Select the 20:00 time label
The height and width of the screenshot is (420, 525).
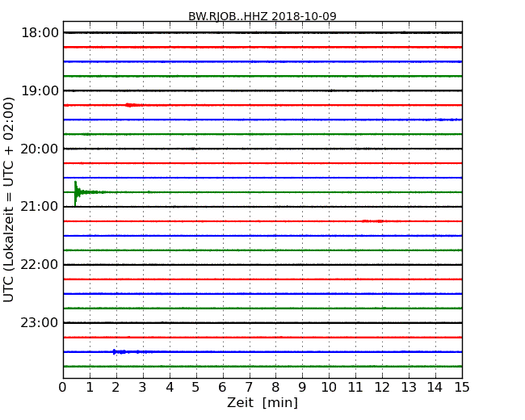40,149
